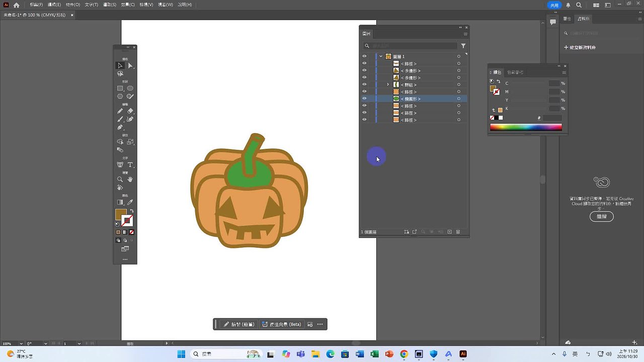644x362 pixels.
Task: Show hidden system tray icons
Action: click(x=554, y=354)
